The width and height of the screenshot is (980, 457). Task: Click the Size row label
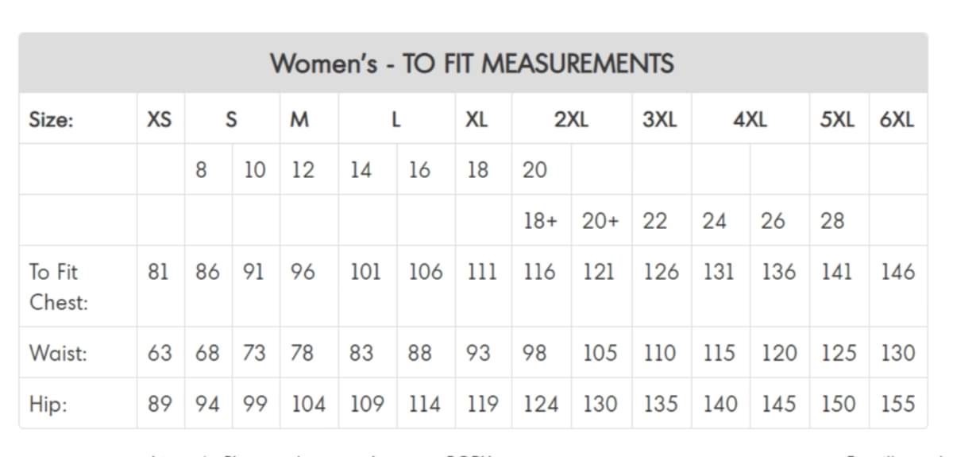click(51, 120)
